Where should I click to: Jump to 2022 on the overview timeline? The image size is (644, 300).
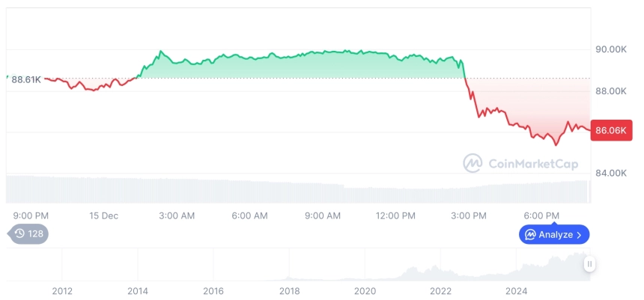[441, 291]
